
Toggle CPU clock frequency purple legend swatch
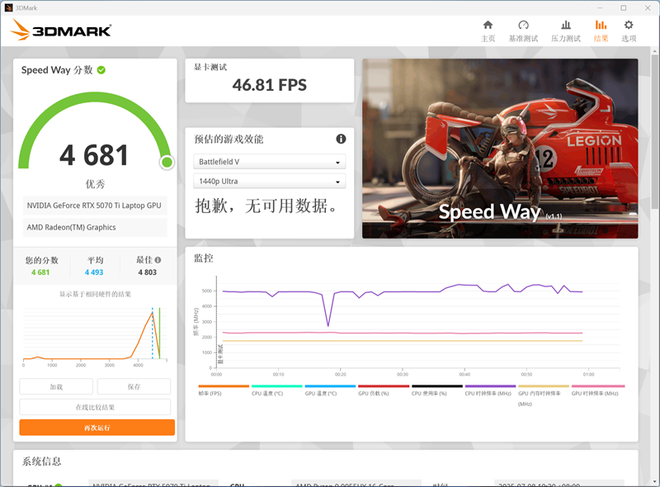pyautogui.click(x=490, y=386)
